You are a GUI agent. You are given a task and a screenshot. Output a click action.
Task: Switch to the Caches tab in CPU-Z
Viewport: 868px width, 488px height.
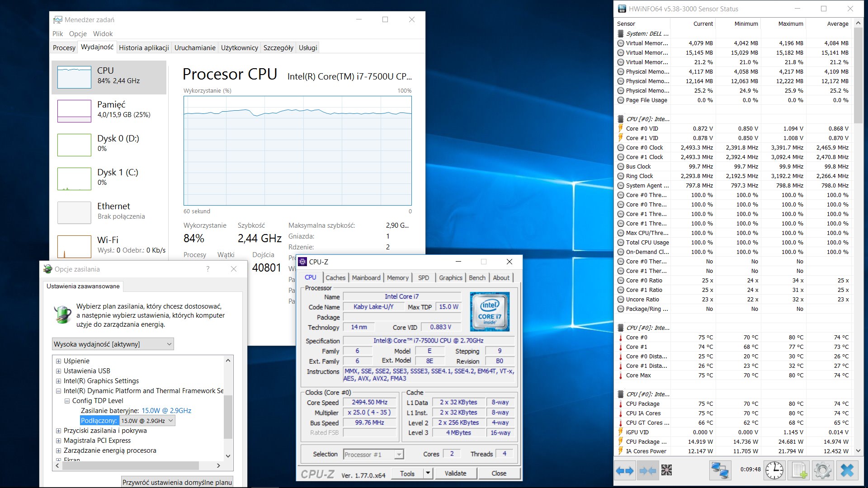click(x=335, y=277)
